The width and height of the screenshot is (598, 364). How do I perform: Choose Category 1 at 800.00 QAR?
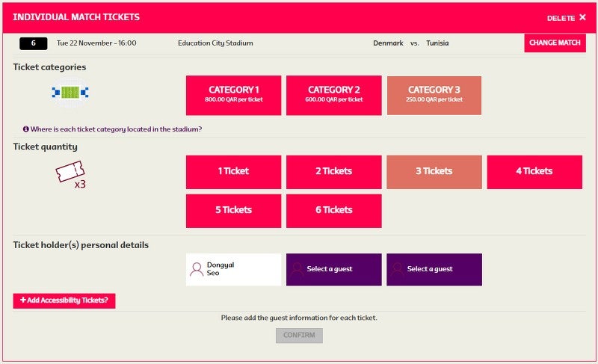pos(233,95)
